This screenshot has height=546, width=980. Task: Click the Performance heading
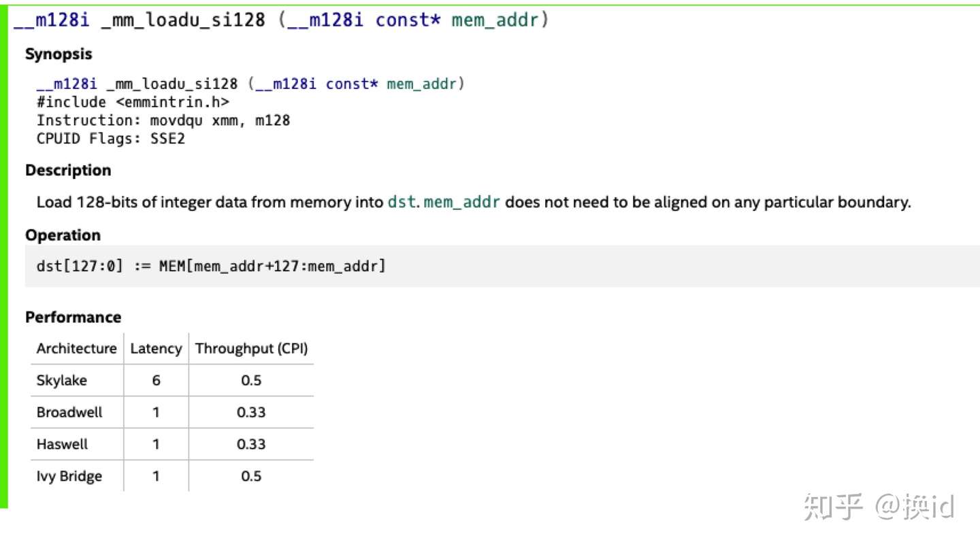[x=73, y=318]
